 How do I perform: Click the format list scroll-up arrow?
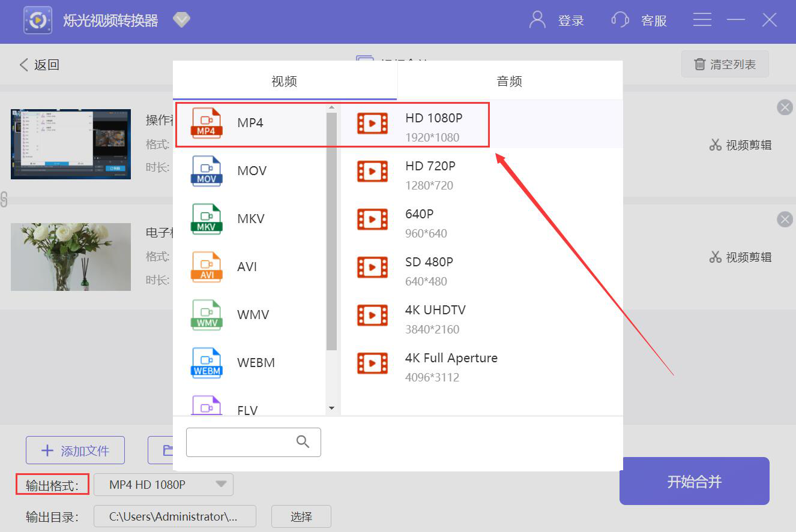tap(331, 108)
